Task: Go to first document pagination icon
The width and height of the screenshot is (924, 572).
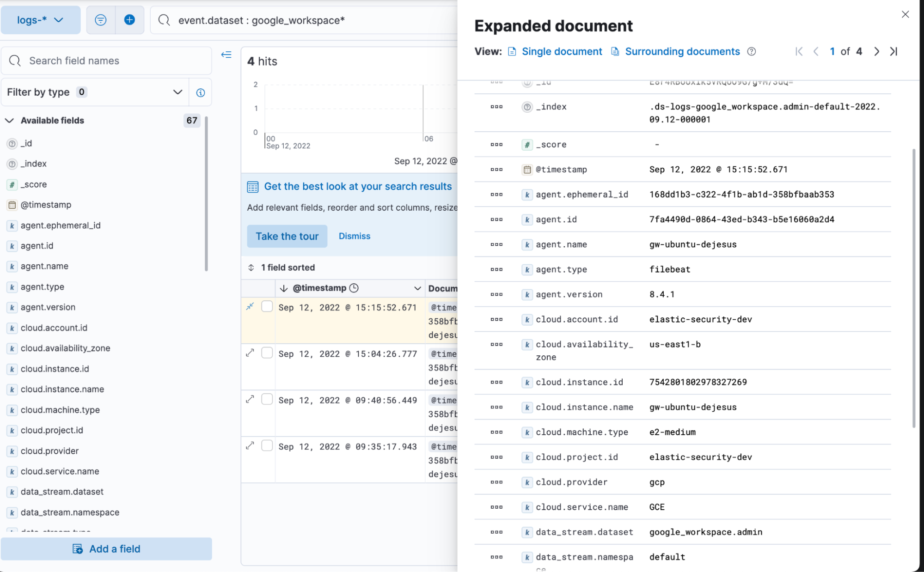Action: coord(799,51)
